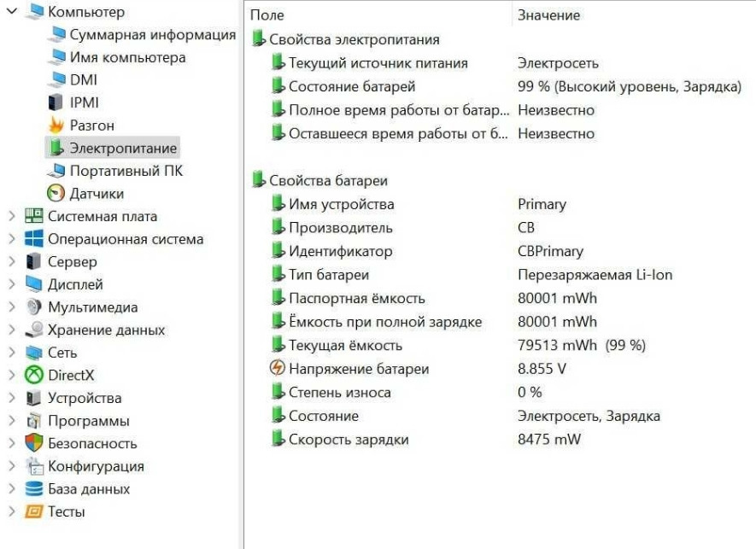Screen dimensions: 756x549
Task: Click the shield icon beside Безопасность
Action: pos(34,443)
